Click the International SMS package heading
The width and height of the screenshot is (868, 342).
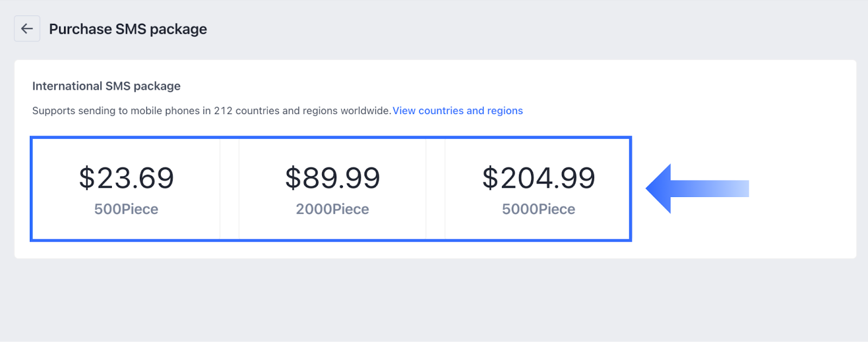[x=106, y=86]
